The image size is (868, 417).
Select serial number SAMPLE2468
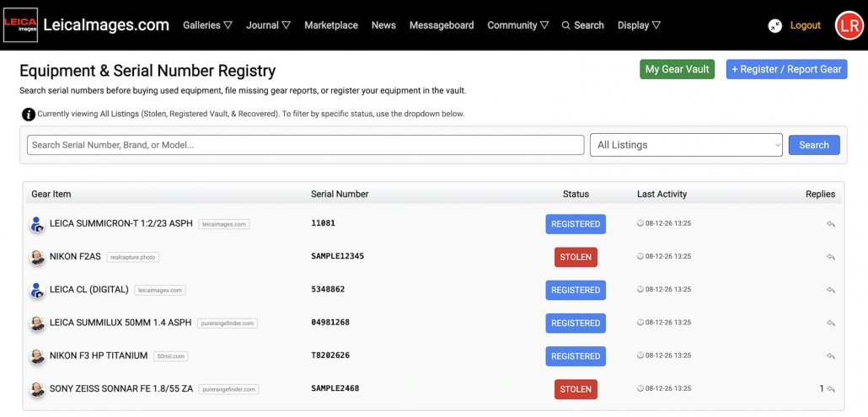(335, 388)
